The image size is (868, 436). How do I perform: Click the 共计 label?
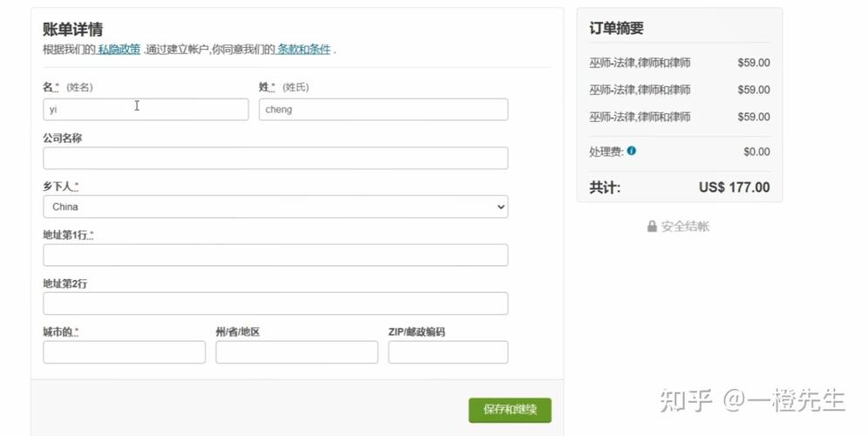tap(605, 187)
